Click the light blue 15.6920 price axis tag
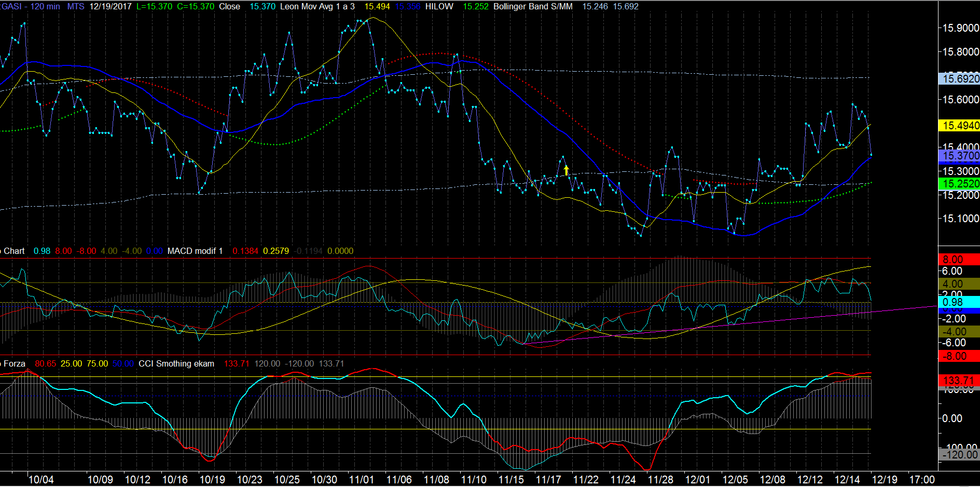980x487 pixels. click(959, 78)
